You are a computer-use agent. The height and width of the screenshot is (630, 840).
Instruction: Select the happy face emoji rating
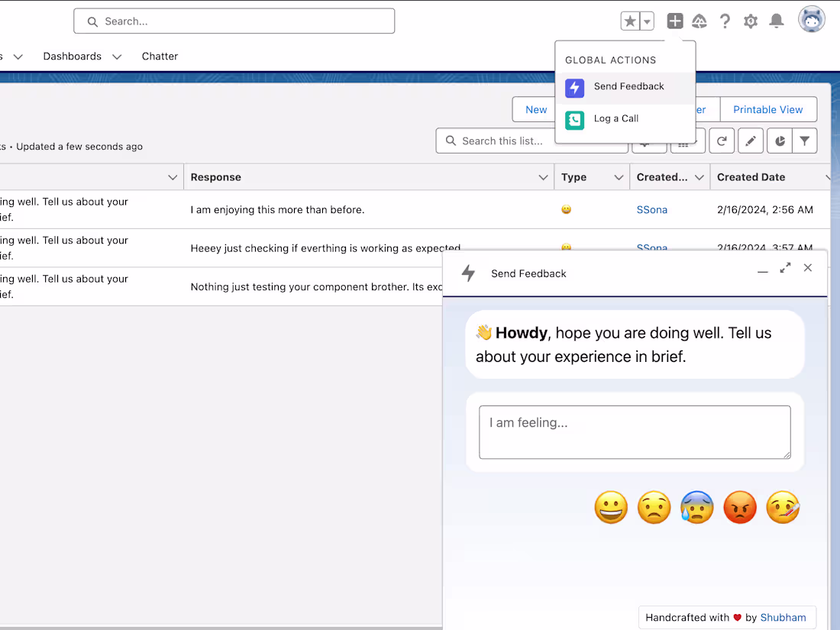coord(611,507)
